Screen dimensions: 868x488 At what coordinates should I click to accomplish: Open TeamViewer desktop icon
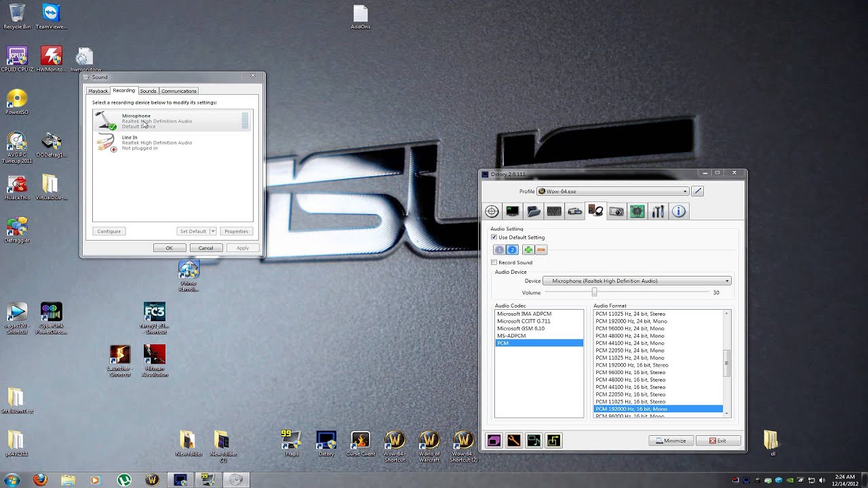[x=51, y=17]
